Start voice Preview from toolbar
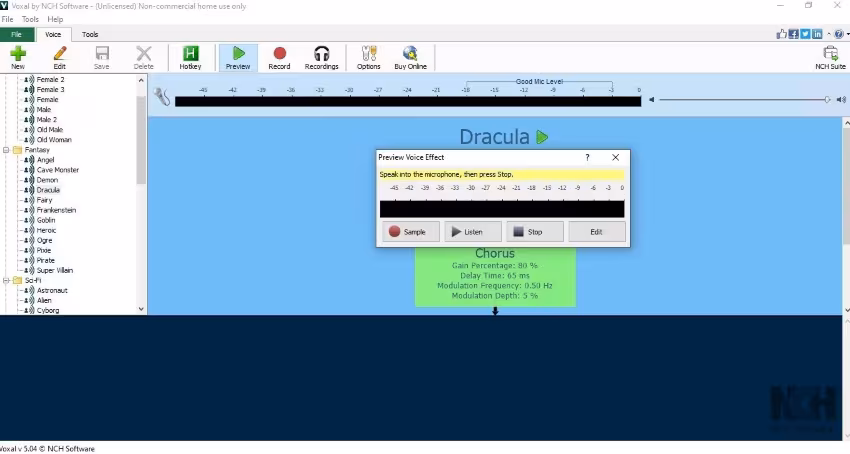850x454 pixels. tap(238, 57)
